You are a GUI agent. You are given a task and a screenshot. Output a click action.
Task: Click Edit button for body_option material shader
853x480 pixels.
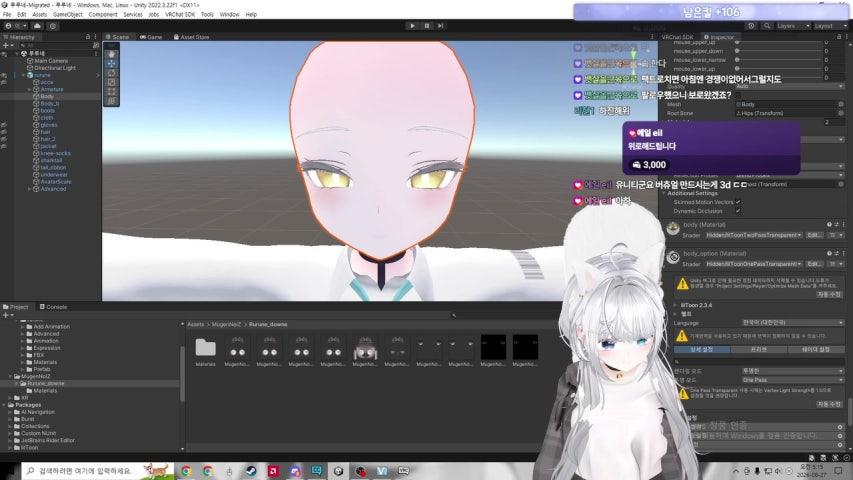[x=814, y=264]
